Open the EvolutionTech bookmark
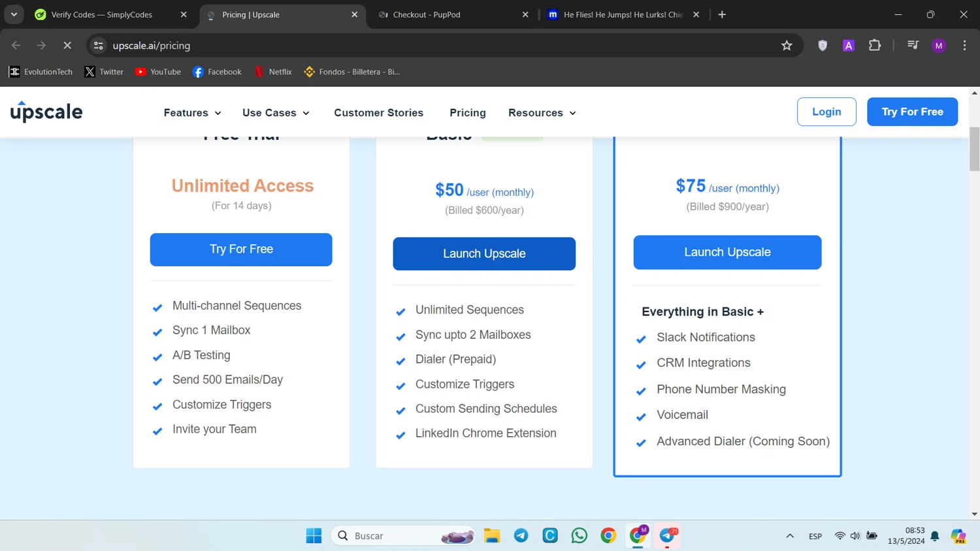This screenshot has width=980, height=551. 41,72
